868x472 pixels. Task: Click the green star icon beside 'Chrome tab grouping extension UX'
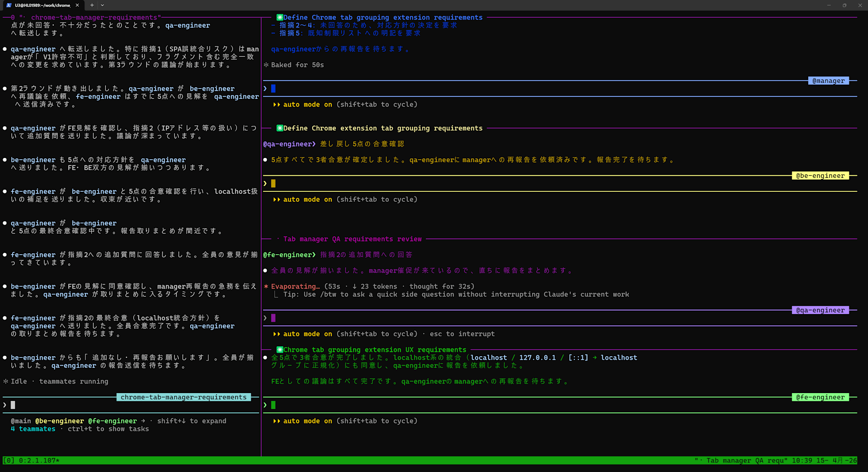(280, 350)
